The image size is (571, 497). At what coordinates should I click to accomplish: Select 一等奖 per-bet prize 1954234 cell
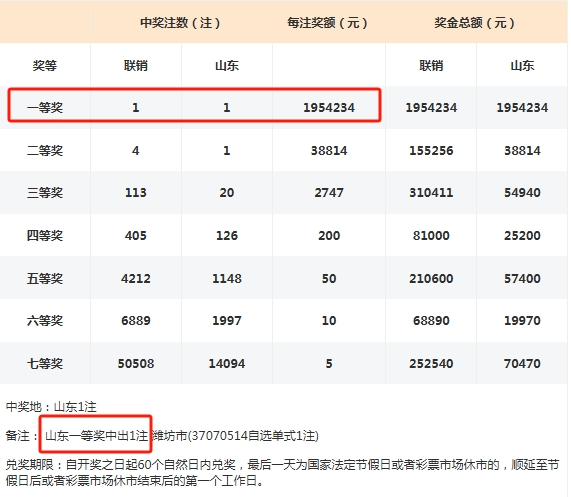(329, 108)
